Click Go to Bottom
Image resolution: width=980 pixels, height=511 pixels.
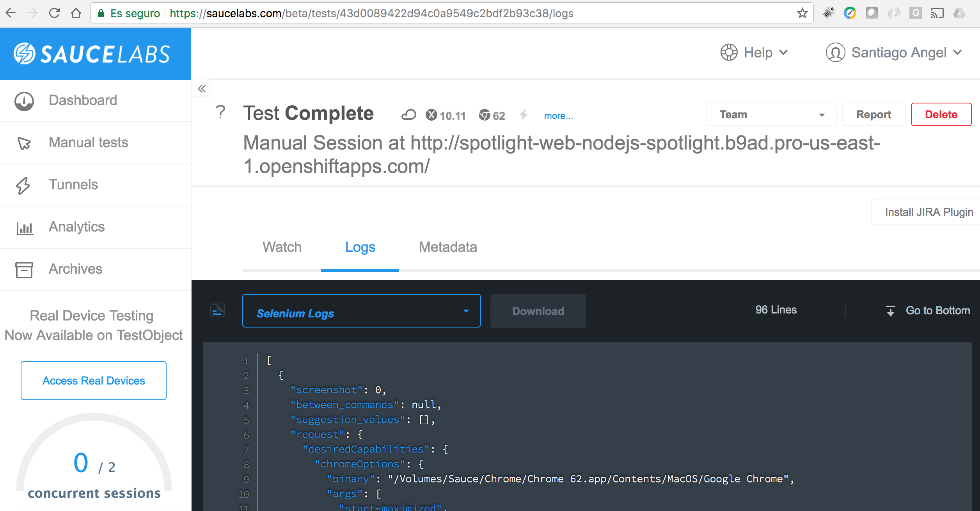pos(928,311)
